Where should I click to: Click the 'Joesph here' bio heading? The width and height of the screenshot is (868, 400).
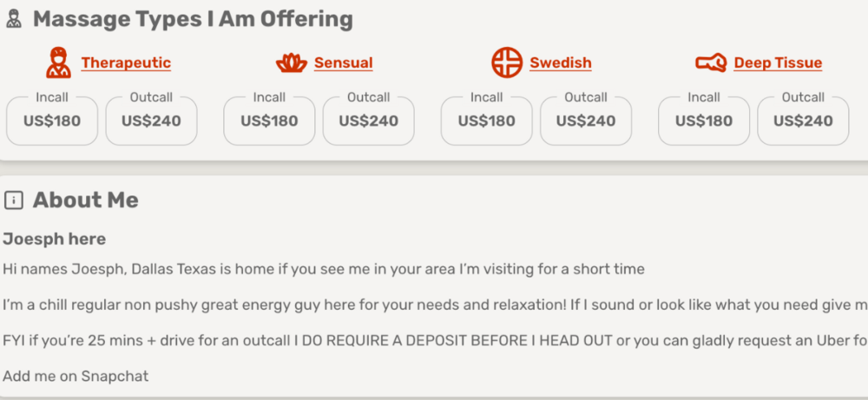[54, 239]
